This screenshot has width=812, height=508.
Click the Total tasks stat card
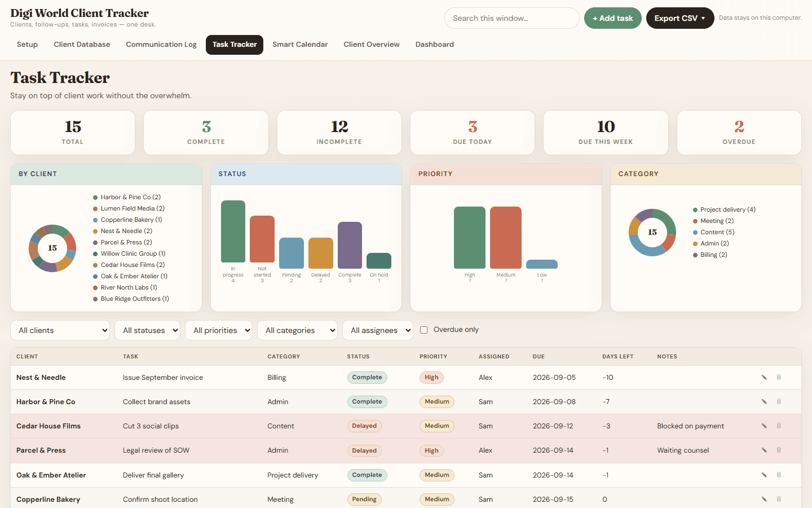pos(73,133)
